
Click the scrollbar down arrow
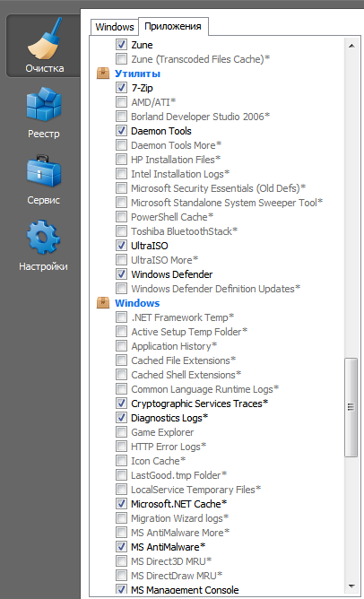pyautogui.click(x=351, y=586)
